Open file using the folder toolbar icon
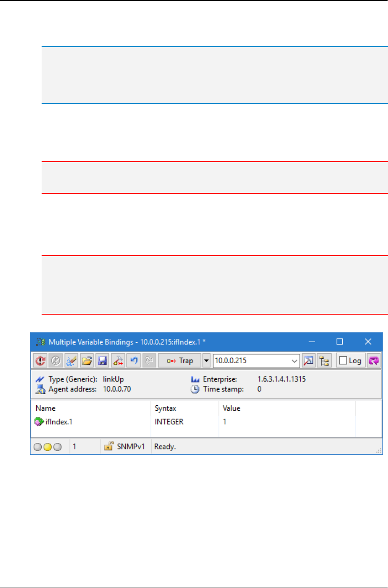388x588 pixels. [87, 360]
